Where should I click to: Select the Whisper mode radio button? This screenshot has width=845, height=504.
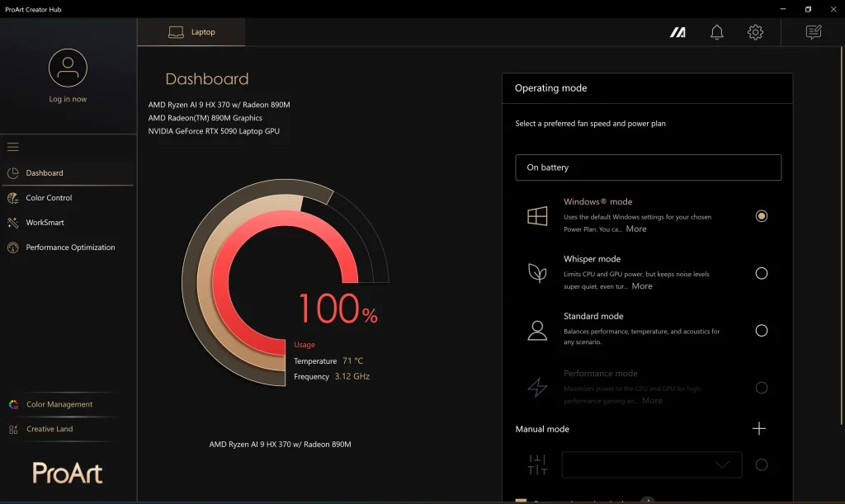761,273
